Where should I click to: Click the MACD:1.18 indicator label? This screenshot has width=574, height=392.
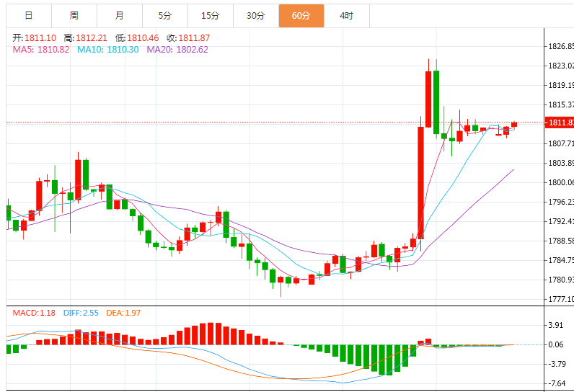coord(34,313)
